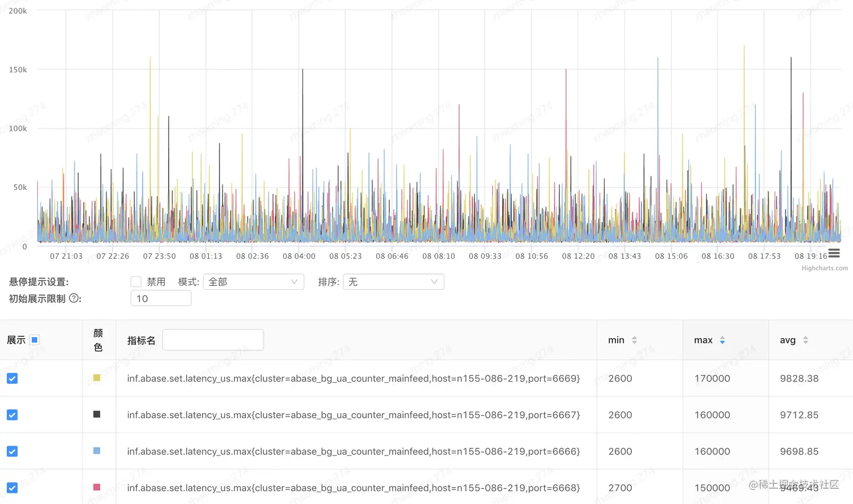This screenshot has width=853, height=504.
Task: Click the avg value 9698.85
Action: pos(799,452)
